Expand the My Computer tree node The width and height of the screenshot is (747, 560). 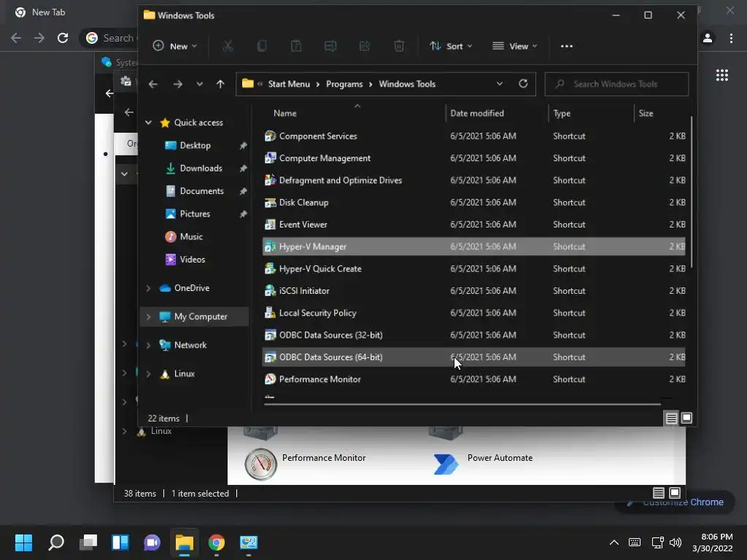click(x=148, y=316)
